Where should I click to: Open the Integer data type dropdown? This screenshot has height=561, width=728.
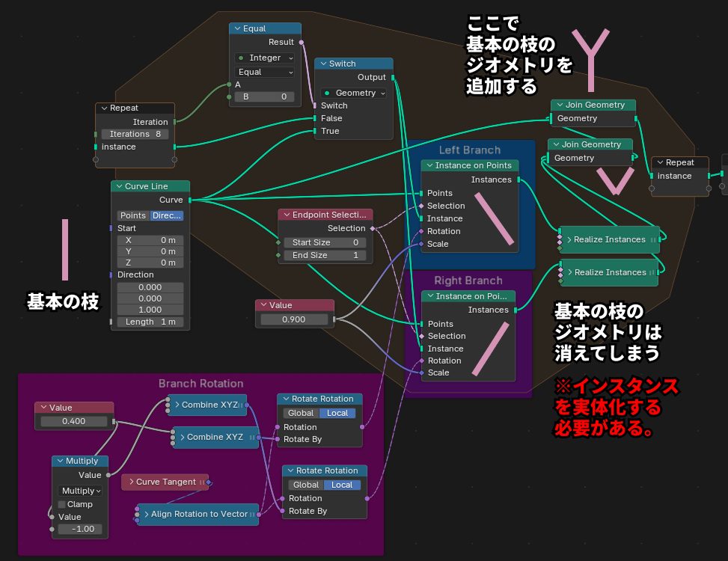click(x=265, y=58)
